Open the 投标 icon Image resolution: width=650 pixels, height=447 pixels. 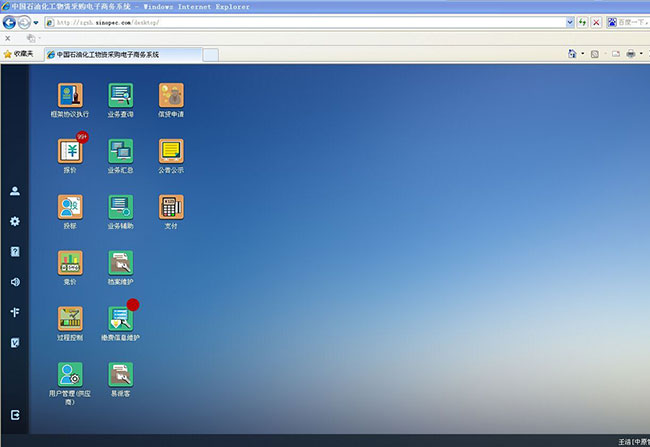[70, 208]
